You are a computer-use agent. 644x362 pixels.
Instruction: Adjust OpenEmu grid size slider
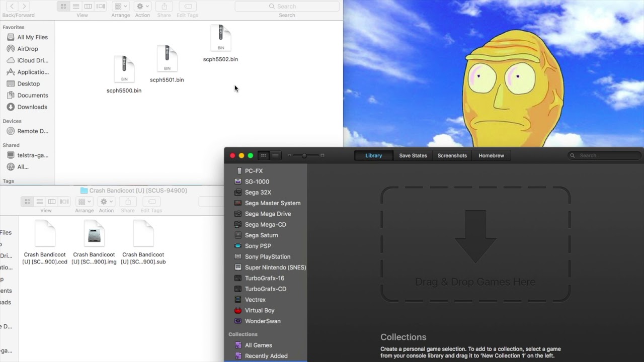(x=304, y=155)
